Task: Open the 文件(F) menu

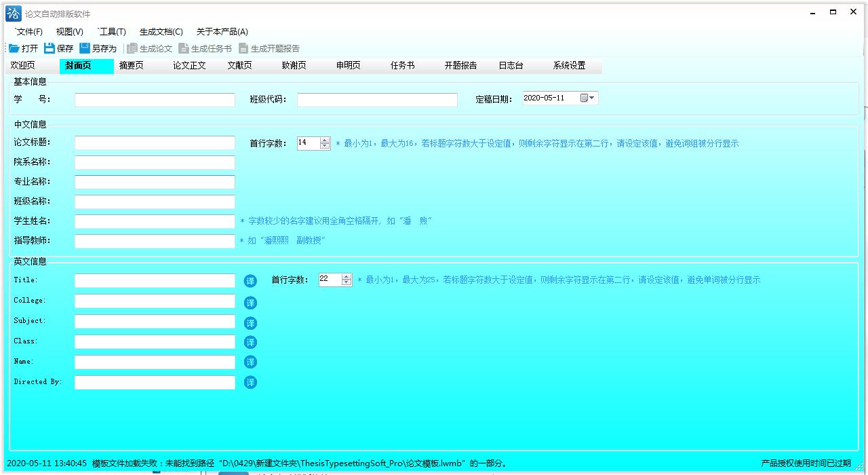Action: [28, 31]
